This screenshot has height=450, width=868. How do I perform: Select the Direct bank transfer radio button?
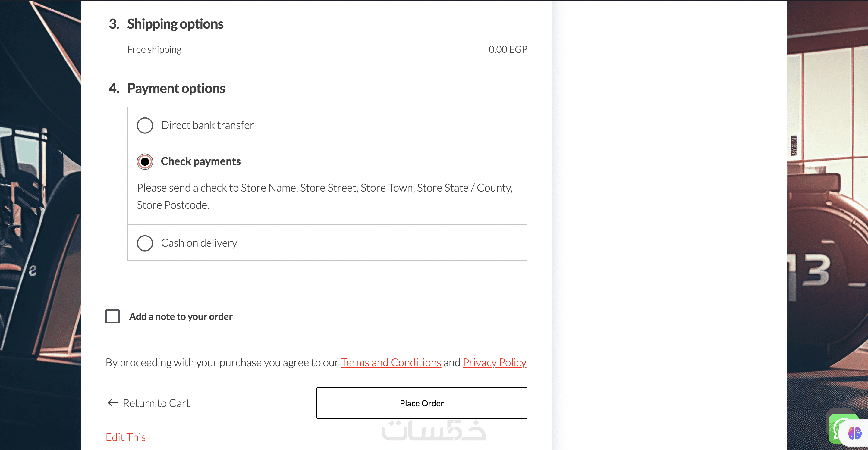point(145,125)
